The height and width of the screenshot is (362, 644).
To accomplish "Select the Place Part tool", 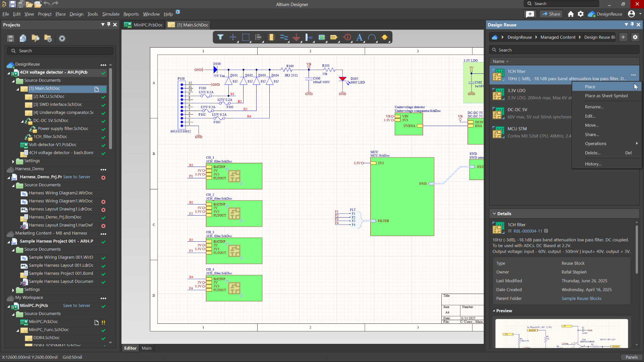I will (x=271, y=37).
